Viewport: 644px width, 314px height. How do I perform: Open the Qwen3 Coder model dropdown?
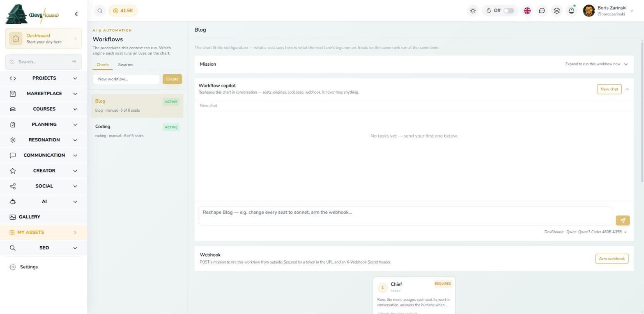pyautogui.click(x=586, y=232)
